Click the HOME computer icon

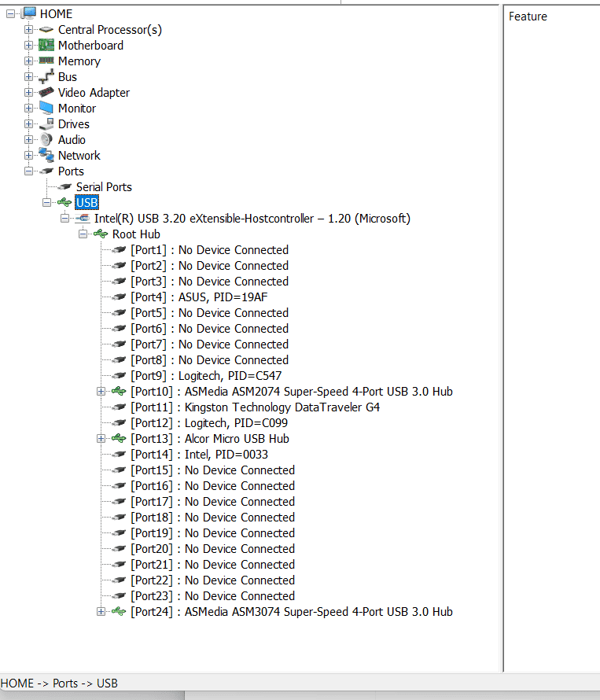click(x=28, y=13)
